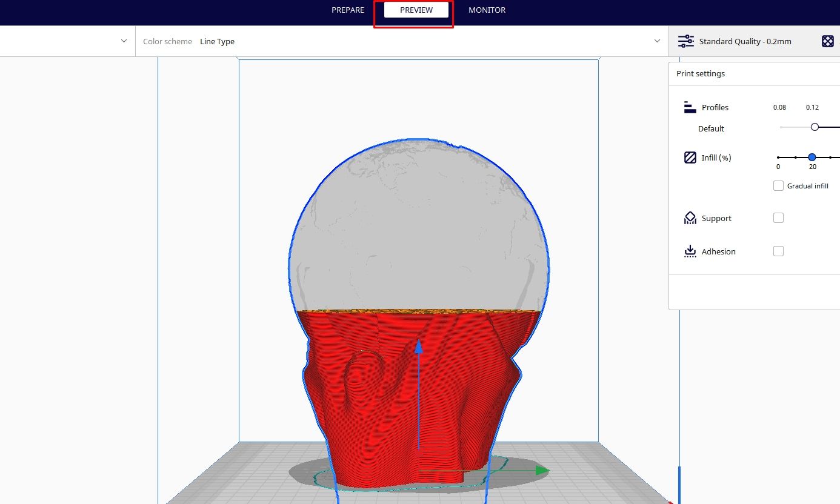
Task: Collapse the Standard Quality settings panel
Action: [745, 41]
